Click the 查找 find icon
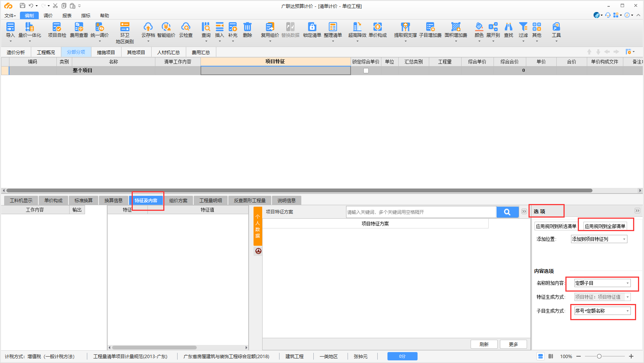 click(509, 30)
